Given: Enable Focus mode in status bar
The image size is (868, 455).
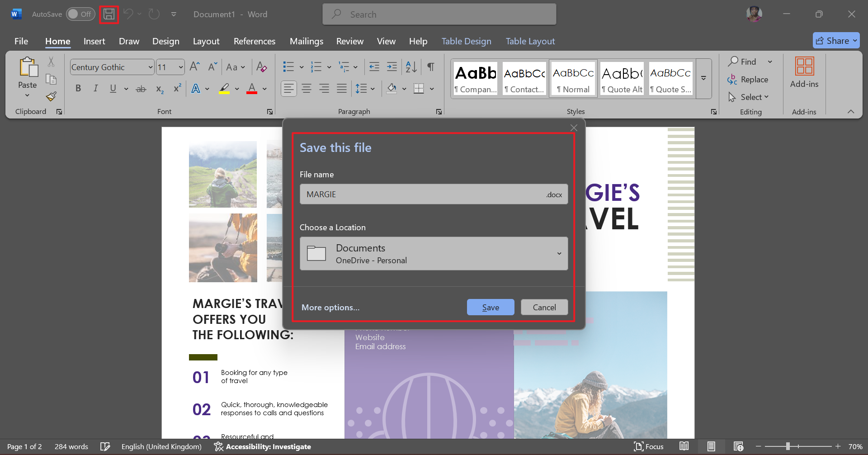Looking at the screenshot, I should 648,446.
